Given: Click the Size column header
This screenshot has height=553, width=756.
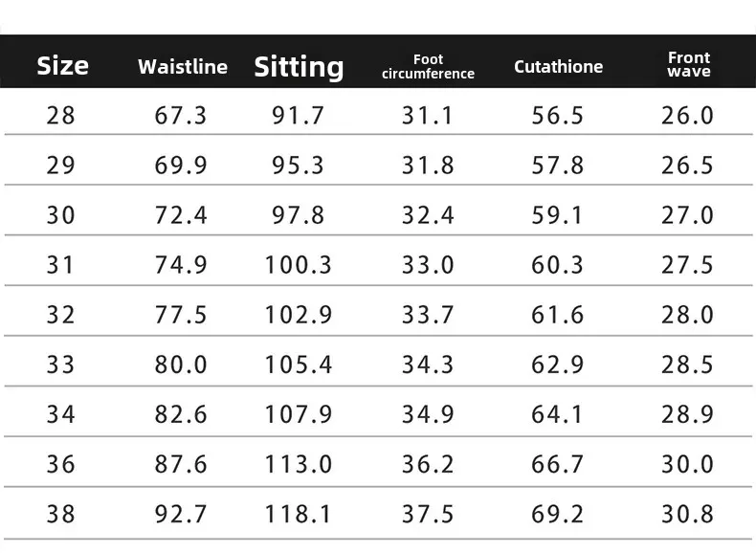Looking at the screenshot, I should coord(62,65).
